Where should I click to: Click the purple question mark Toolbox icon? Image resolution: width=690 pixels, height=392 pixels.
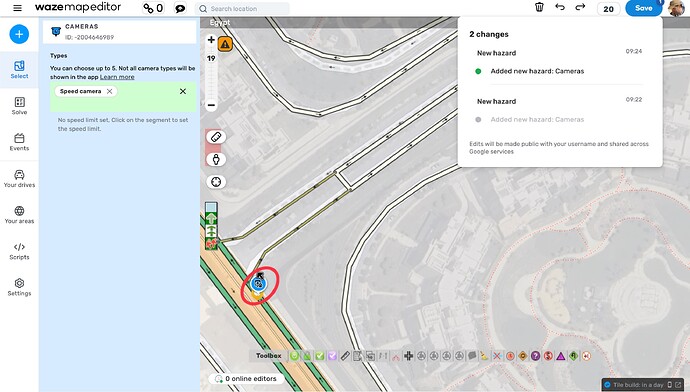click(536, 356)
